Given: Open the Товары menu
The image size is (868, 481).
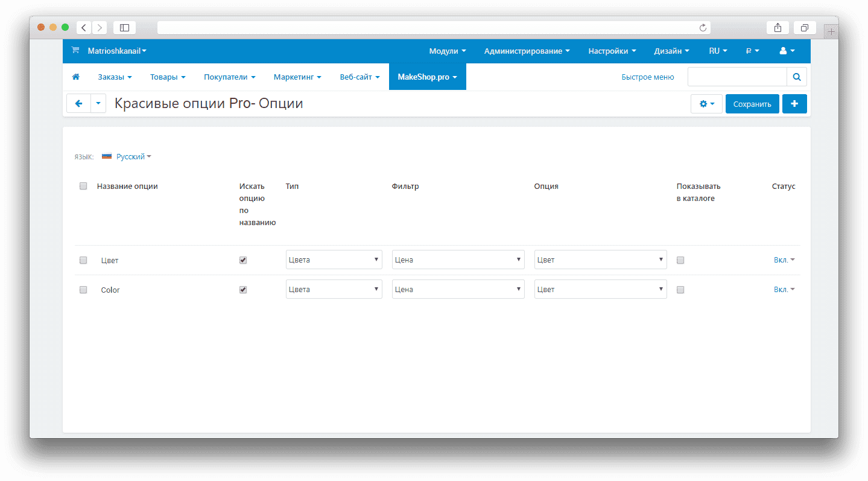Looking at the screenshot, I should click(168, 77).
